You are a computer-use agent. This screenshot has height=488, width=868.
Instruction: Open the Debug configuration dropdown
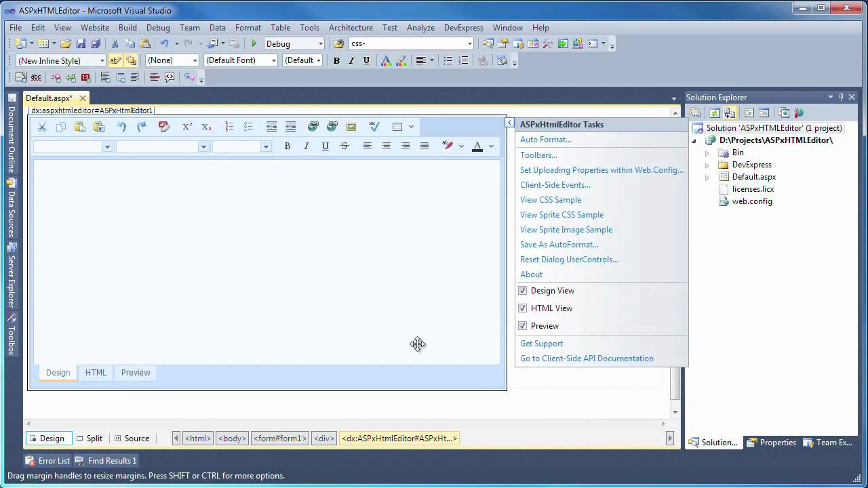pyautogui.click(x=321, y=44)
